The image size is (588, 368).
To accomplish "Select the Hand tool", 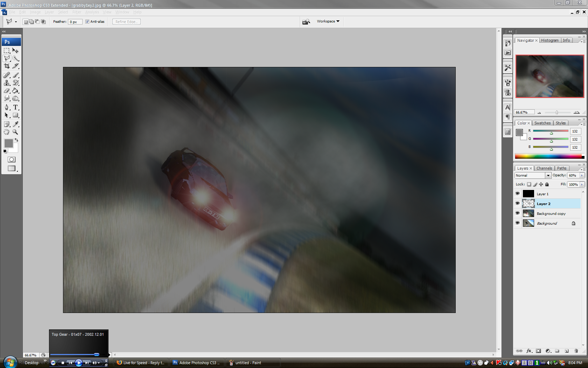I will [x=7, y=132].
